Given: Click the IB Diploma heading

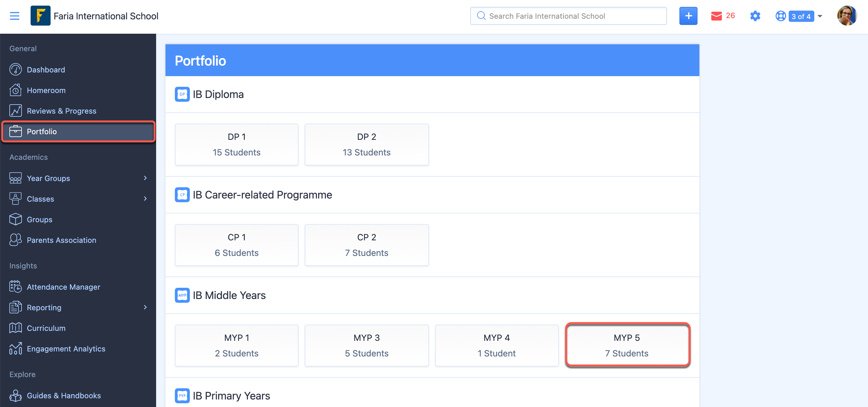Looking at the screenshot, I should [218, 94].
